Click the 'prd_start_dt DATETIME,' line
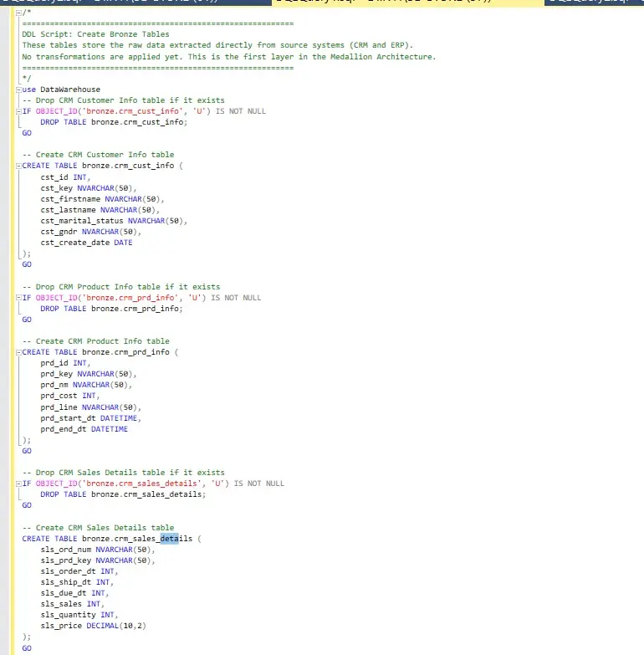 [90, 418]
